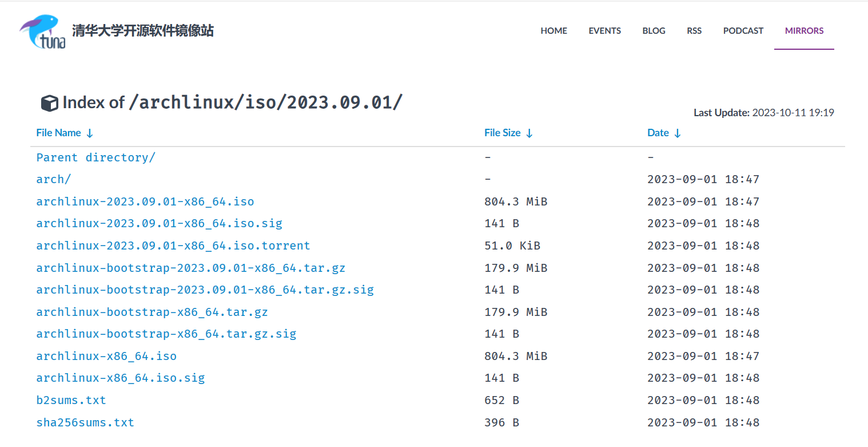
Task: Download archlinux-bootstrap-x86_64.tar.gz
Action: pos(152,312)
